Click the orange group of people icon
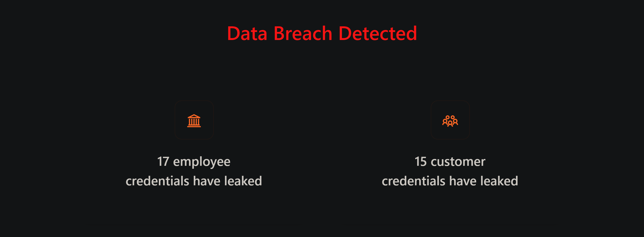This screenshot has height=237, width=644. pyautogui.click(x=450, y=121)
